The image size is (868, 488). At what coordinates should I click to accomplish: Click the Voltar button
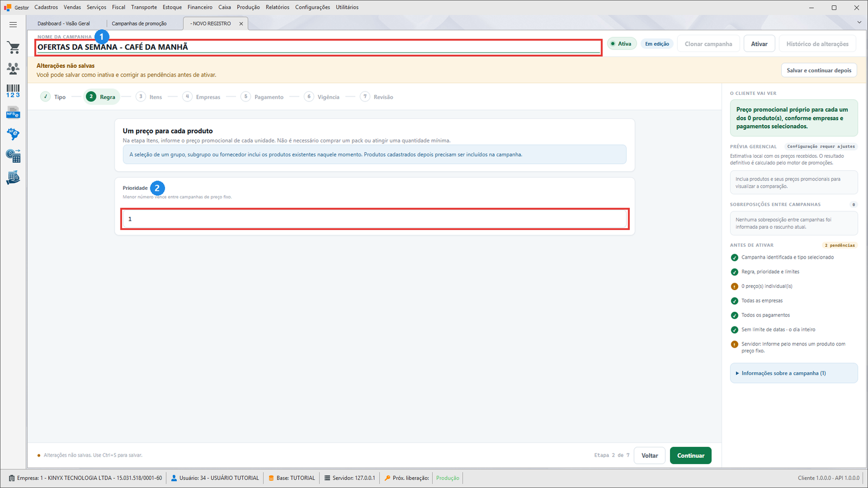[649, 455]
